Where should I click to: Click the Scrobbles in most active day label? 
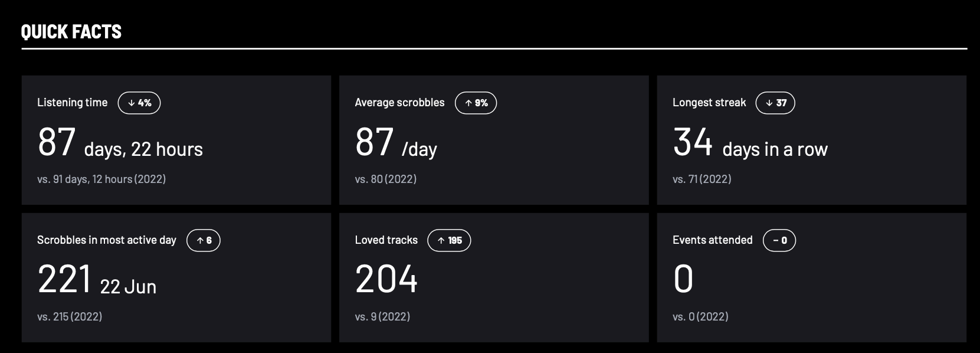click(107, 240)
